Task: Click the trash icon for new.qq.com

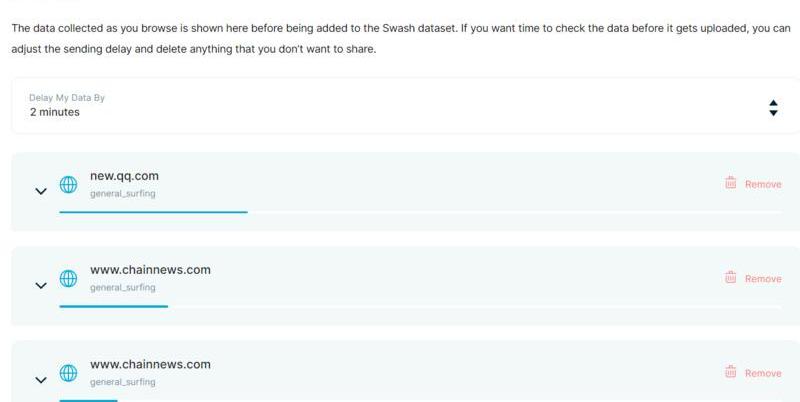Action: point(731,183)
